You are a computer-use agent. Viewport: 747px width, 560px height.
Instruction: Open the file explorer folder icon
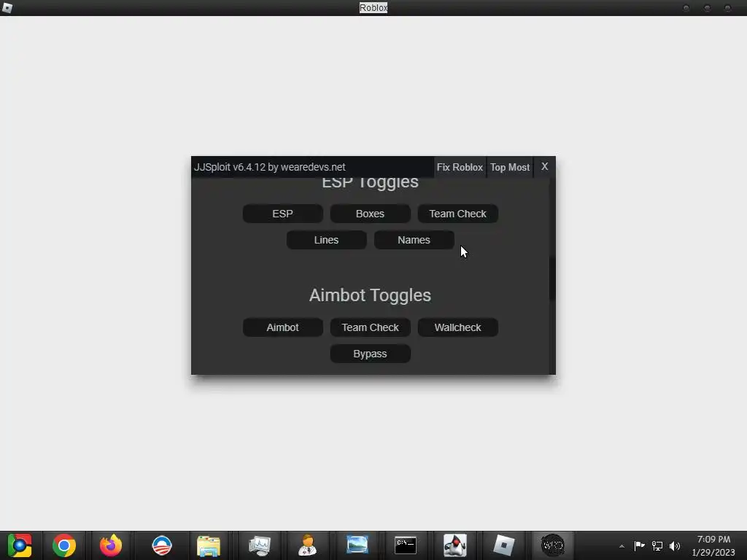pos(209,545)
